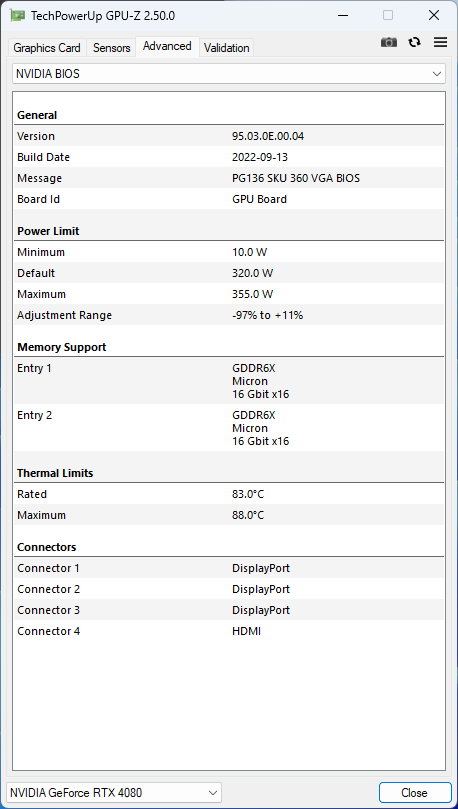Open the hamburger menu icon

pyautogui.click(x=440, y=42)
